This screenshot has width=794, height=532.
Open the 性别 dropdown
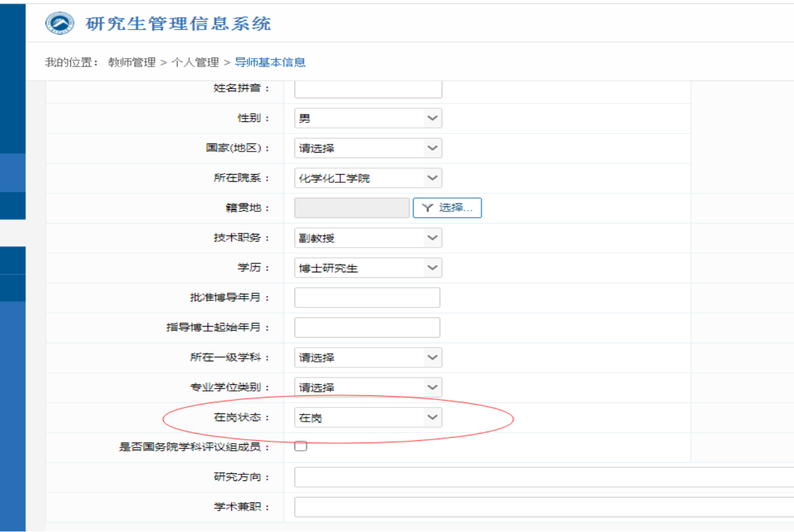[368, 119]
